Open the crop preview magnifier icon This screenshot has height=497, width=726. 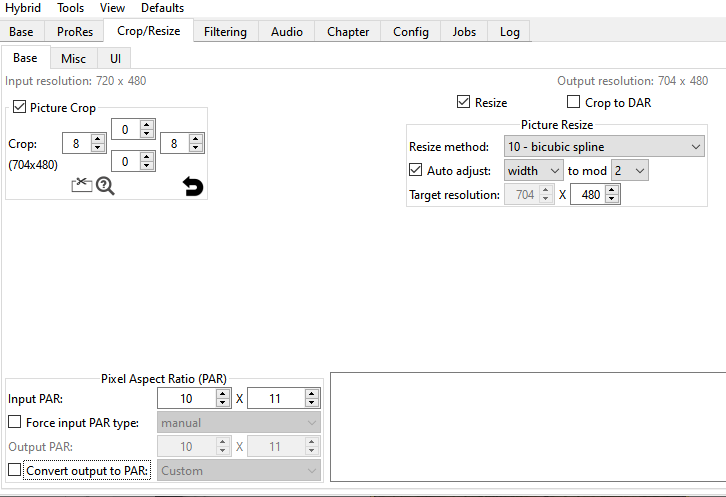[105, 186]
